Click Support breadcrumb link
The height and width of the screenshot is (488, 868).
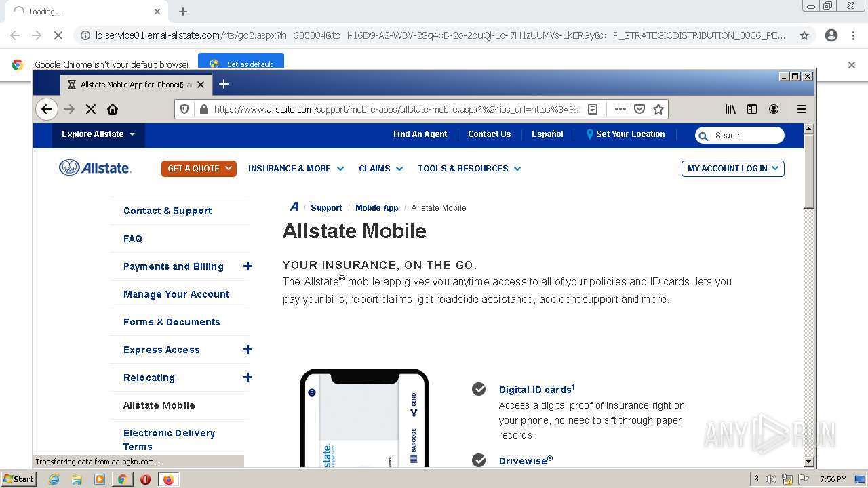tap(326, 208)
